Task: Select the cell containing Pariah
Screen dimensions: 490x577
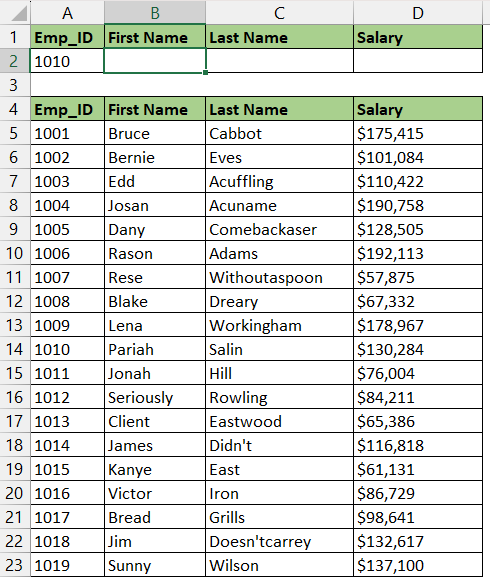Action: click(x=155, y=349)
